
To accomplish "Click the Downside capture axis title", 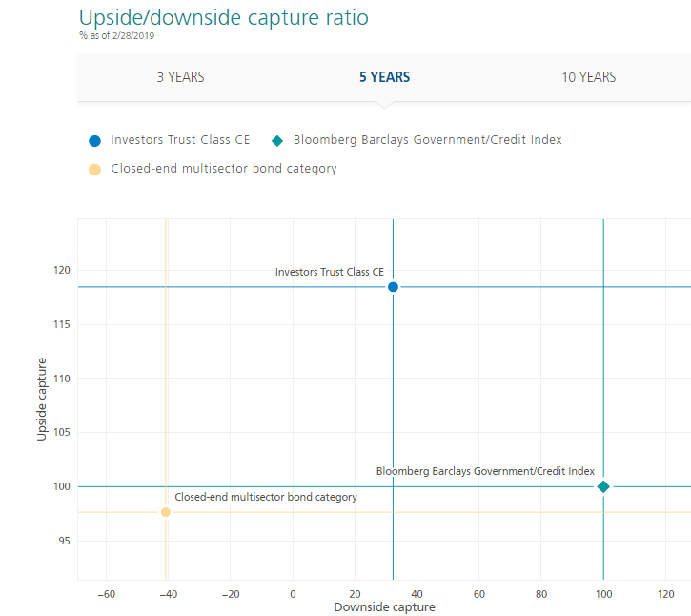I will [x=384, y=607].
